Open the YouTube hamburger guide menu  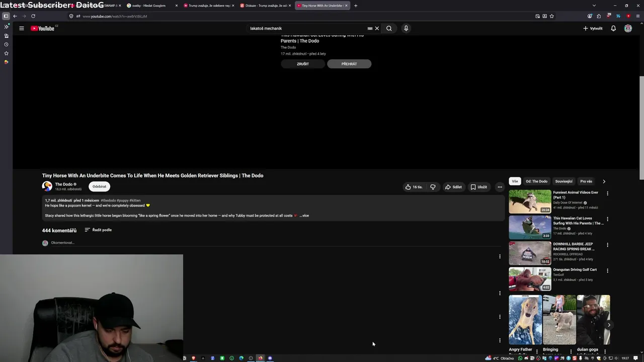[x=22, y=28]
